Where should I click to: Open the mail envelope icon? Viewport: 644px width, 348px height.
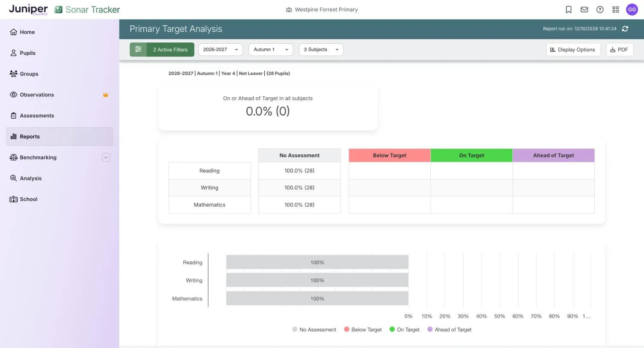tap(584, 9)
